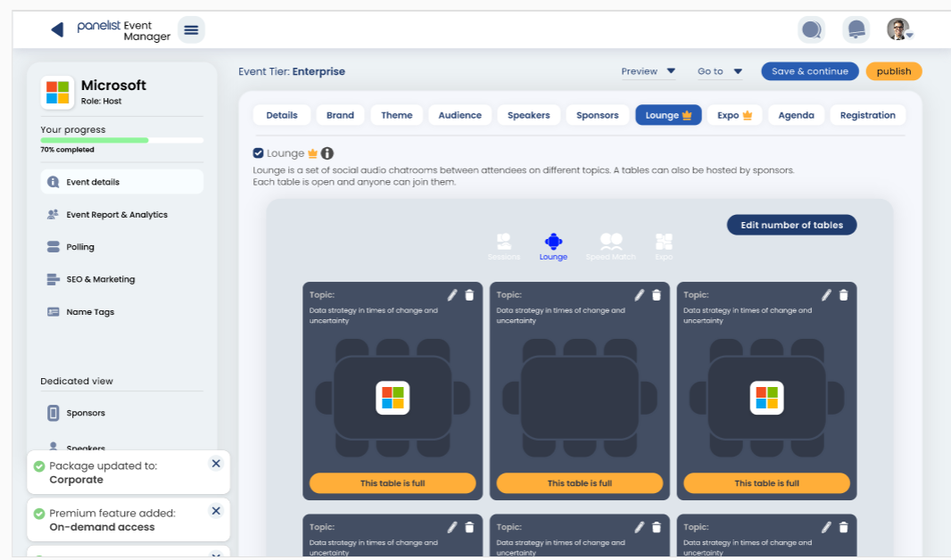Dismiss the Premium feature added notification

[216, 511]
